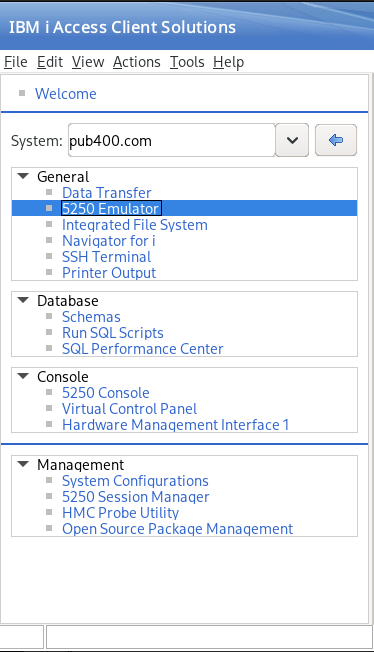Open System Configurations
The width and height of the screenshot is (374, 652).
click(x=135, y=481)
